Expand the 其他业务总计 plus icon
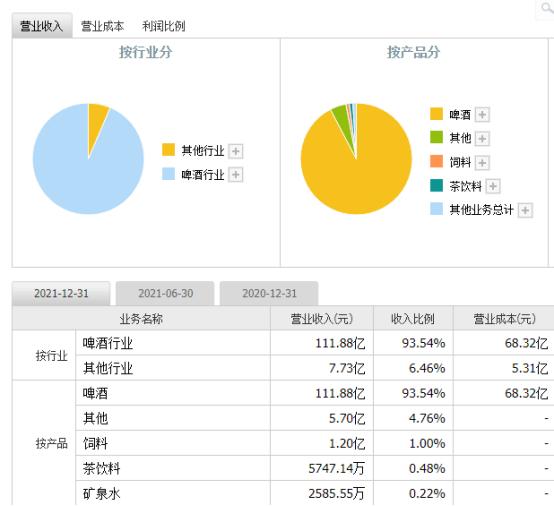 coord(525,210)
